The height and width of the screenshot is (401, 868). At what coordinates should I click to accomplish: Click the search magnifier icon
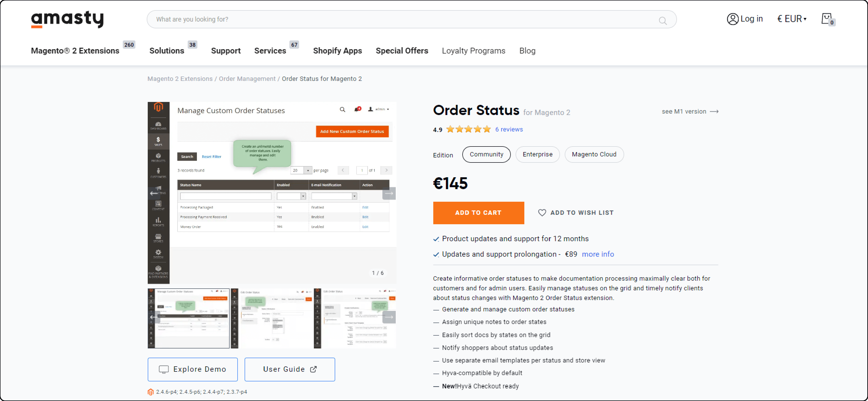click(662, 21)
